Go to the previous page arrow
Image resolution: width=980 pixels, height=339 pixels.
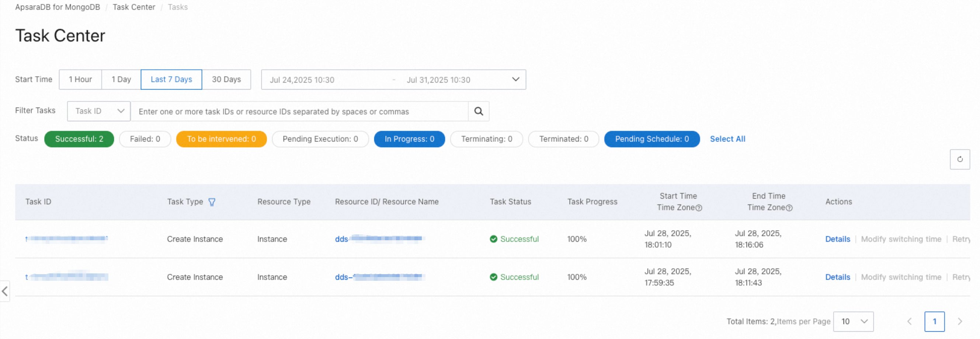click(909, 322)
